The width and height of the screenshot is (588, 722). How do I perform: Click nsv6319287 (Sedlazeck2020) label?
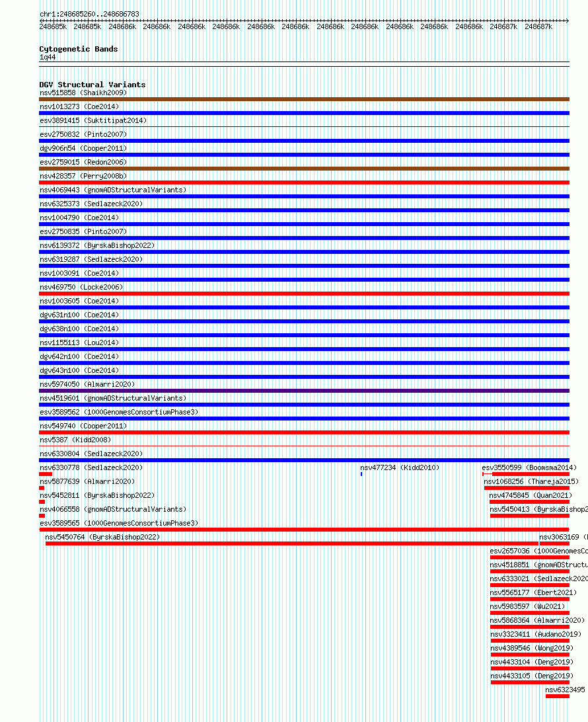click(x=91, y=259)
